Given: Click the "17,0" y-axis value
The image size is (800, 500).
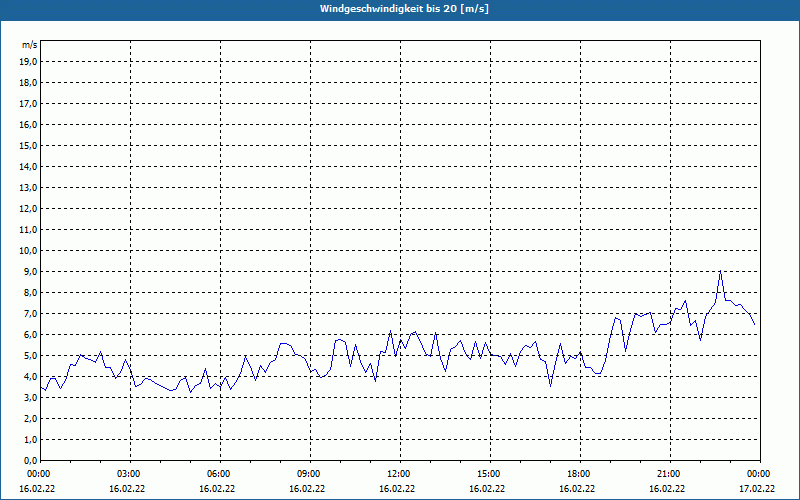Looking at the screenshot, I should (x=29, y=104).
